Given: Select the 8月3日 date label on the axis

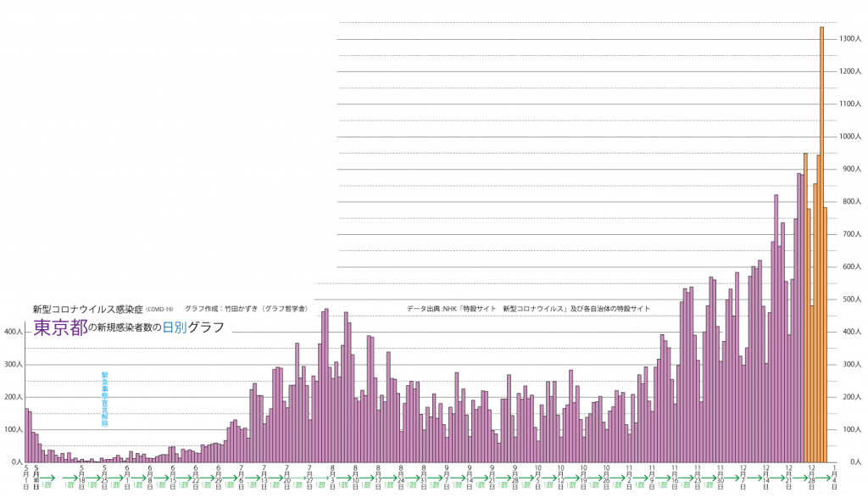Looking at the screenshot, I should tap(332, 477).
